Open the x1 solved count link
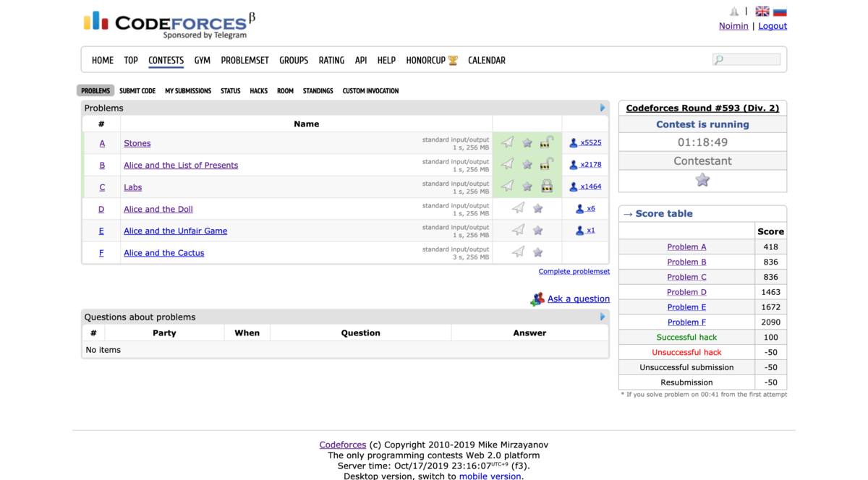Viewport: 868px width, 480px height. pyautogui.click(x=591, y=230)
